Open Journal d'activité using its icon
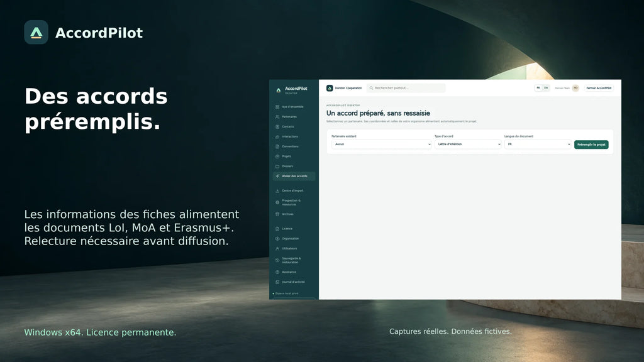The width and height of the screenshot is (644, 362). coord(277,282)
